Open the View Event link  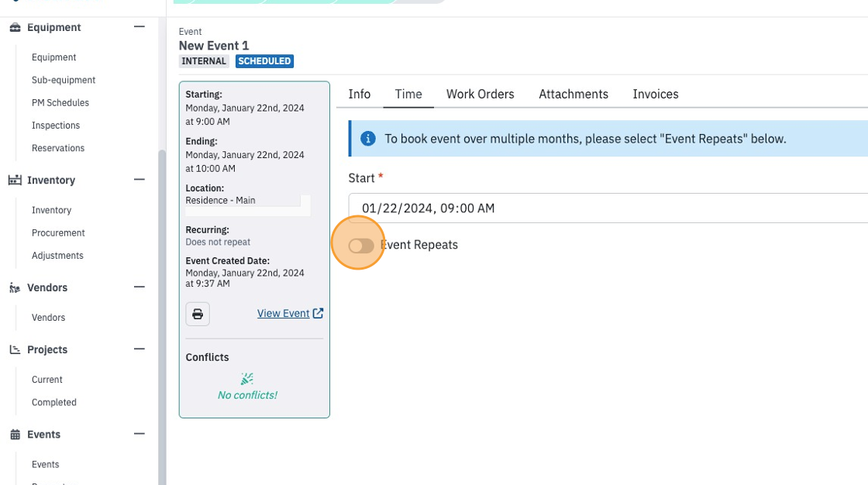[x=284, y=313]
